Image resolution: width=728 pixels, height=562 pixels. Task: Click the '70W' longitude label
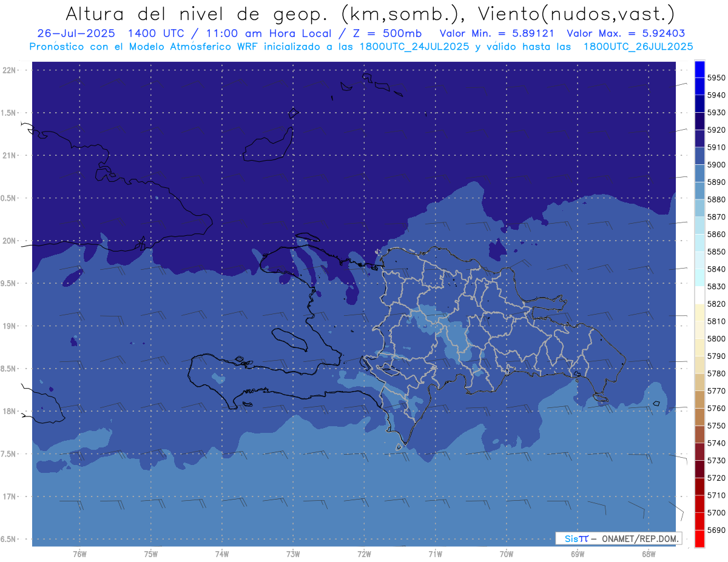coord(507,555)
